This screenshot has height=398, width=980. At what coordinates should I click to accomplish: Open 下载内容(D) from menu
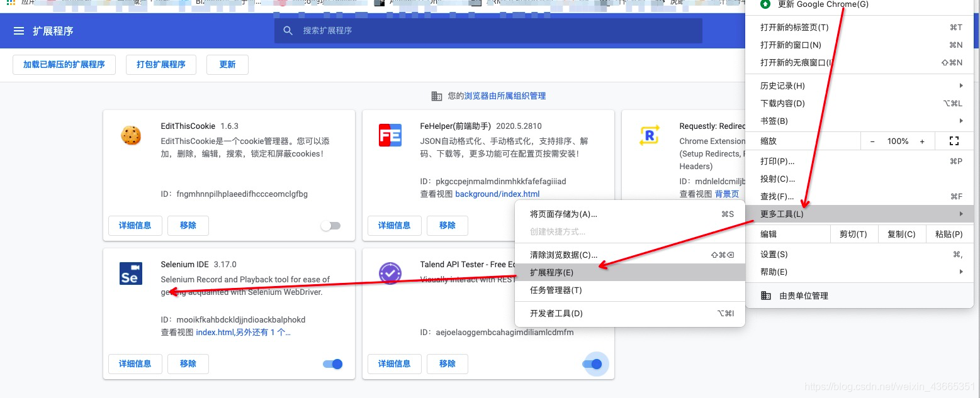pos(860,103)
